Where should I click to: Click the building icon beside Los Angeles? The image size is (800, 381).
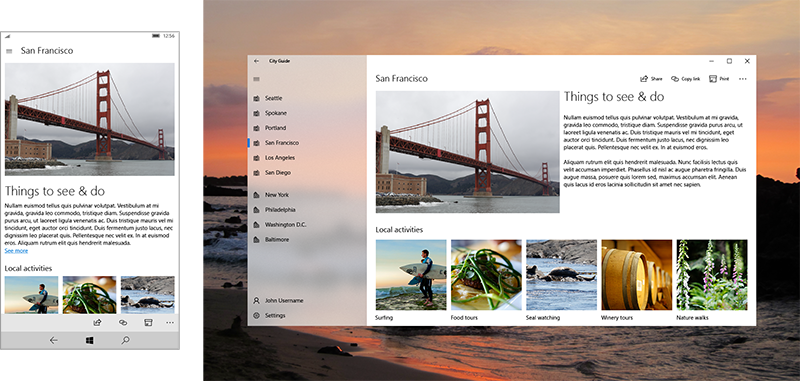[256, 158]
